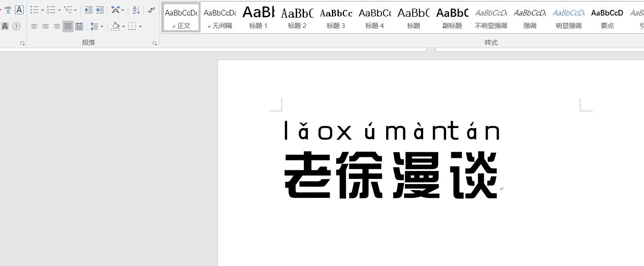Open the Sort dialog via the AZ icon

click(x=137, y=10)
